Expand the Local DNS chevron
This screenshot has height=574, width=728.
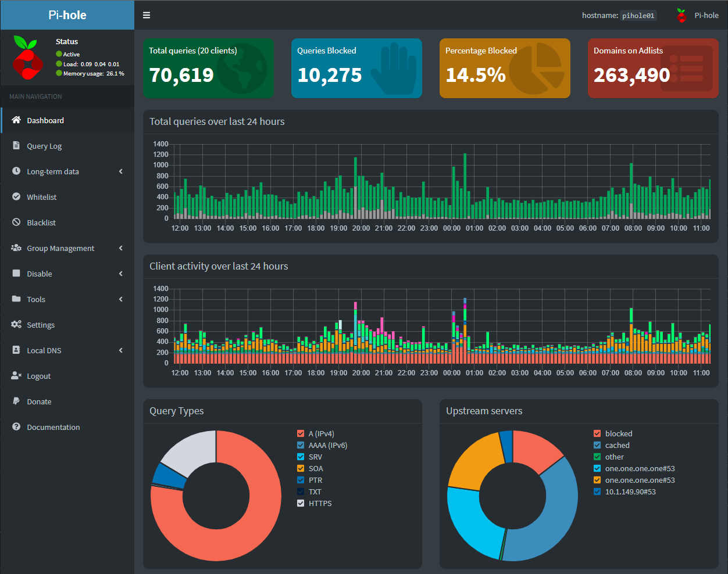pyautogui.click(x=121, y=350)
